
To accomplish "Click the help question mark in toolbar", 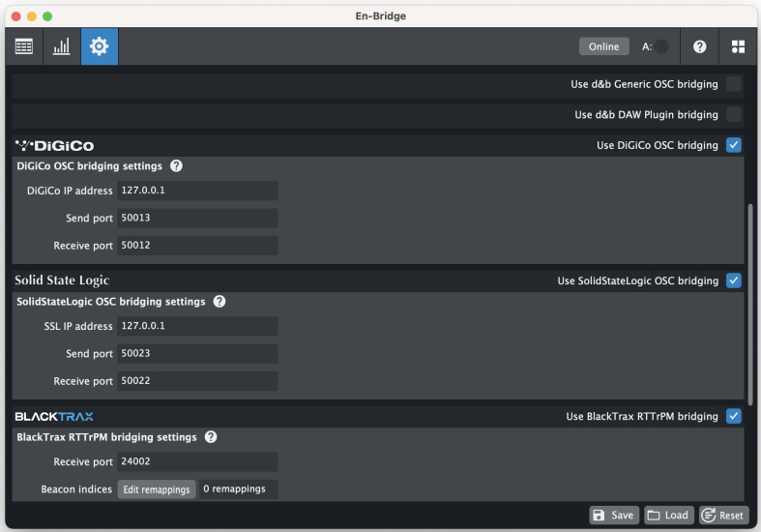I will click(x=700, y=46).
